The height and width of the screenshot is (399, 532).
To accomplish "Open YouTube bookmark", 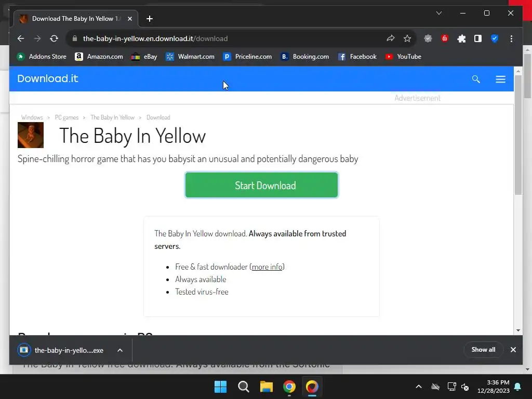I will (403, 57).
